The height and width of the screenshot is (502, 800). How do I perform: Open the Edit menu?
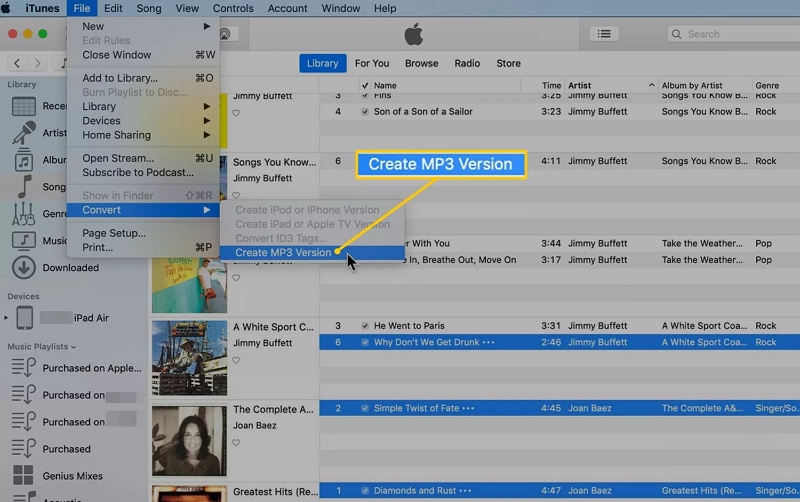[113, 8]
